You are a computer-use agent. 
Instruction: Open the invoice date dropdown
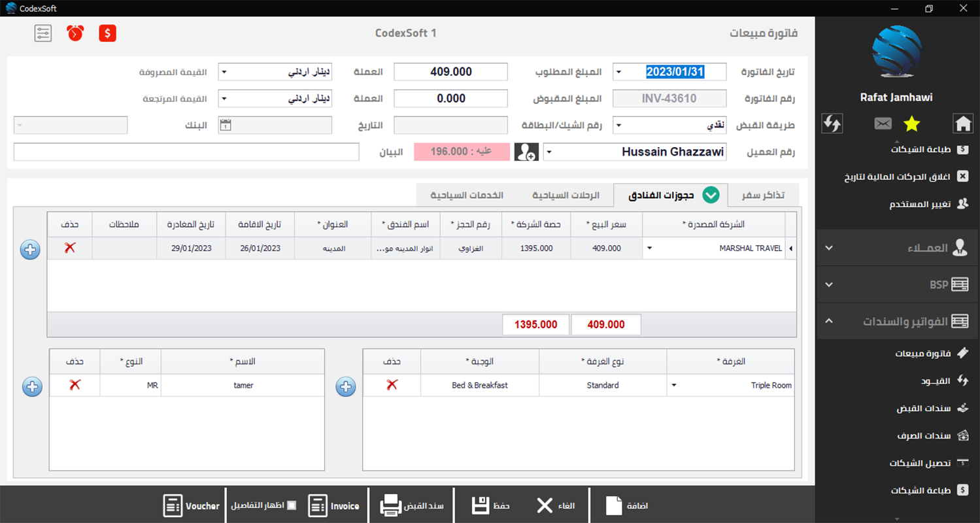(x=619, y=72)
